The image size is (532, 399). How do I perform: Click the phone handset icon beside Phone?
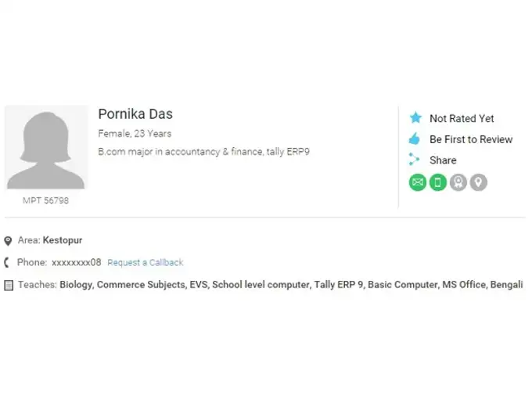pos(8,263)
